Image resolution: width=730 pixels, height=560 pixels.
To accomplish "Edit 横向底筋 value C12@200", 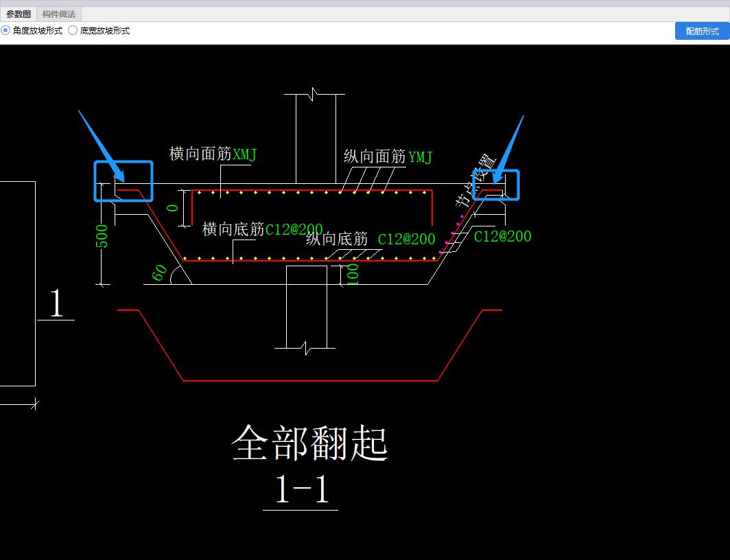I will pos(294,229).
